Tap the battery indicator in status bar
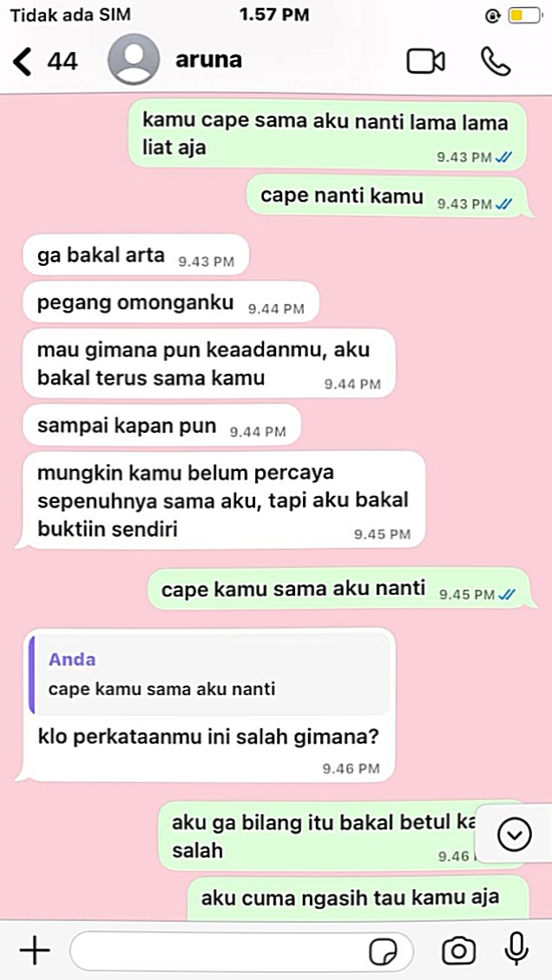Viewport: 552px width, 980px height. [x=524, y=16]
